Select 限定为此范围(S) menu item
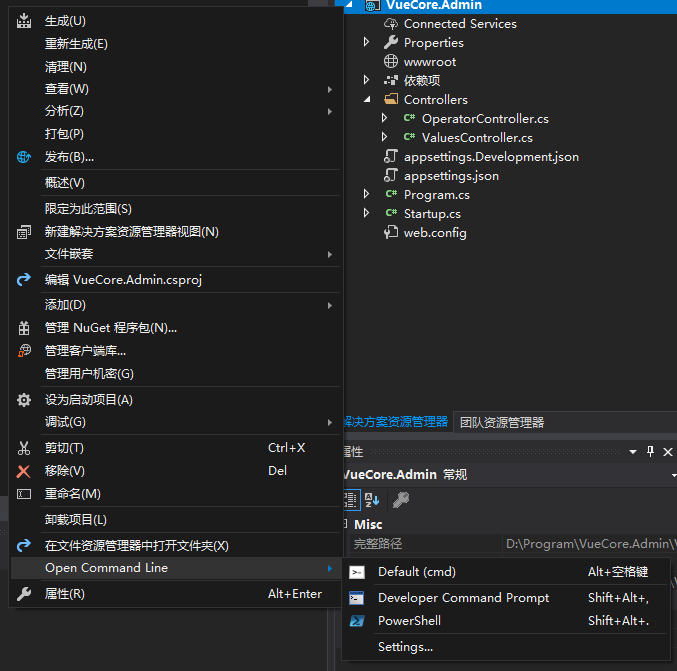Image resolution: width=677 pixels, height=671 pixels. pyautogui.click(x=176, y=209)
